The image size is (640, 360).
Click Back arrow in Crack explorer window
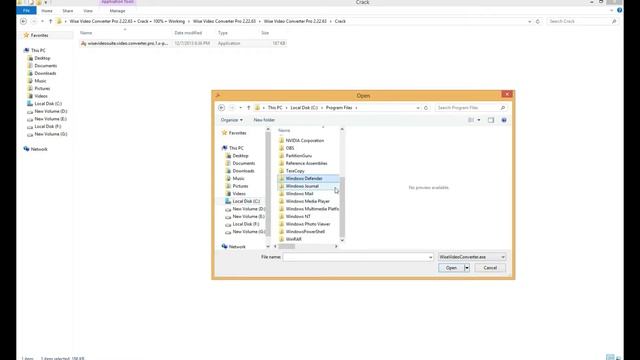(23, 21)
